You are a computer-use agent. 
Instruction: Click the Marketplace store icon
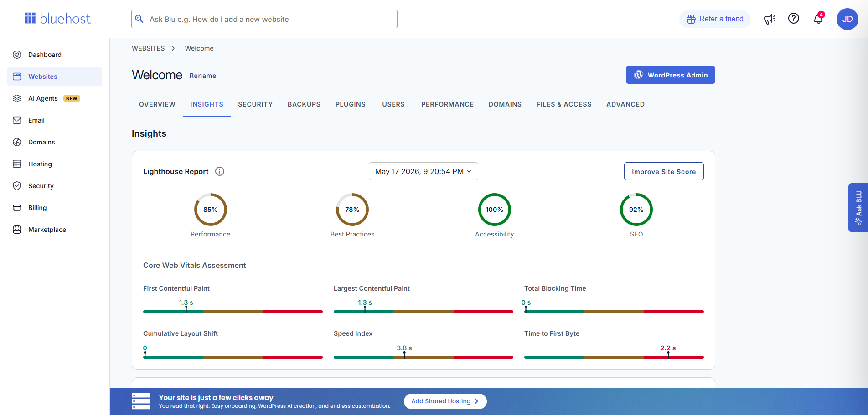pos(17,230)
